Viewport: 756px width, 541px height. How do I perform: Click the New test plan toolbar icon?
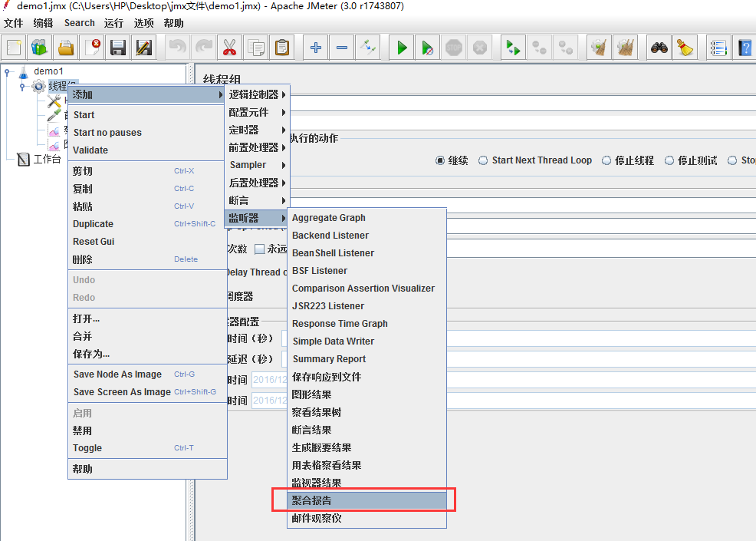pos(14,48)
